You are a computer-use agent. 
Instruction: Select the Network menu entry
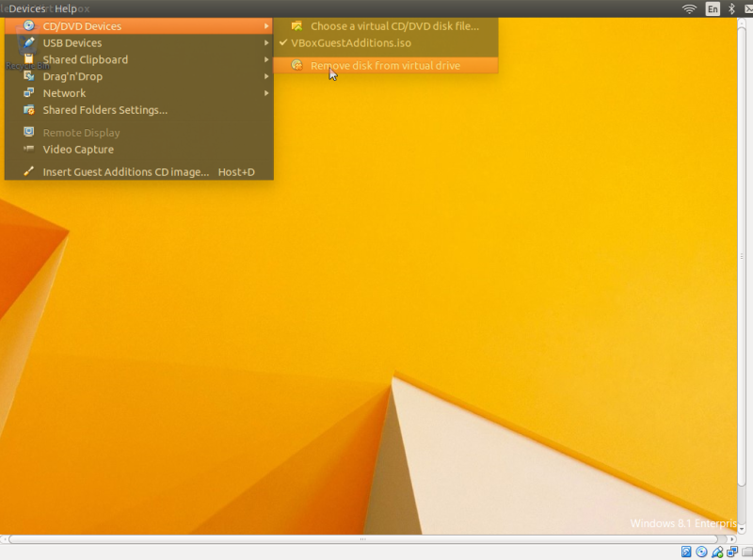139,93
